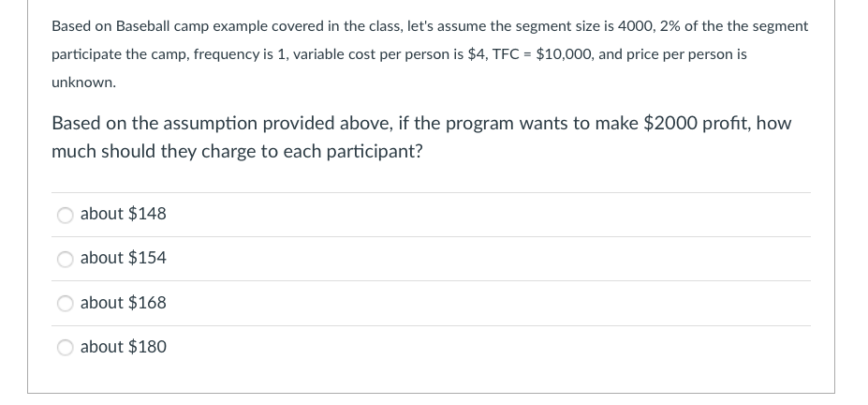Click the 'variable cost per person is $4' phrase

pyautogui.click(x=389, y=55)
